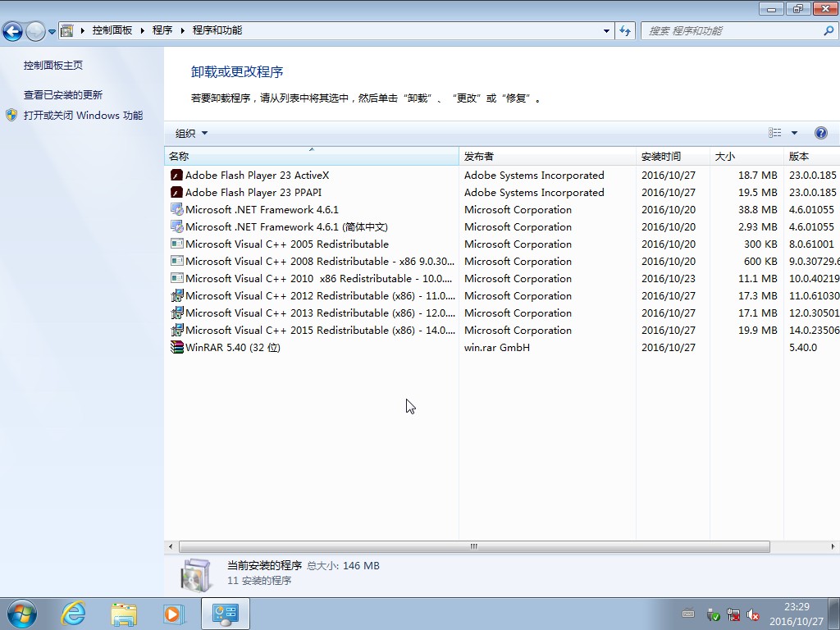
Task: Click Visual C++ 2005 Redistributable icon
Action: [177, 244]
